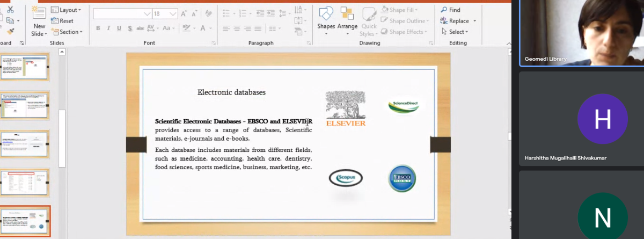644x239 pixels.
Task: Open the Shape Outline dropdown
Action: point(405,20)
